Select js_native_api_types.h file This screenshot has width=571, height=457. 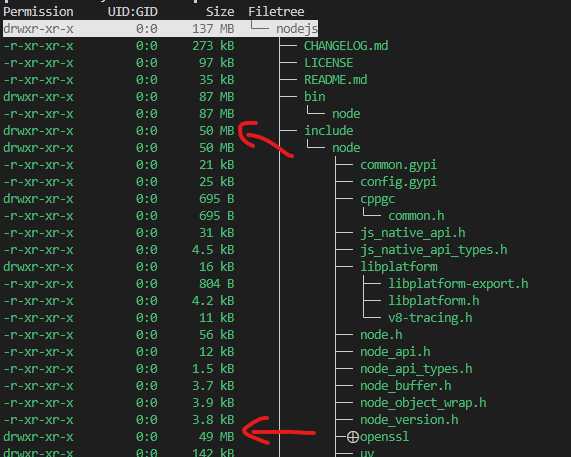coord(434,250)
